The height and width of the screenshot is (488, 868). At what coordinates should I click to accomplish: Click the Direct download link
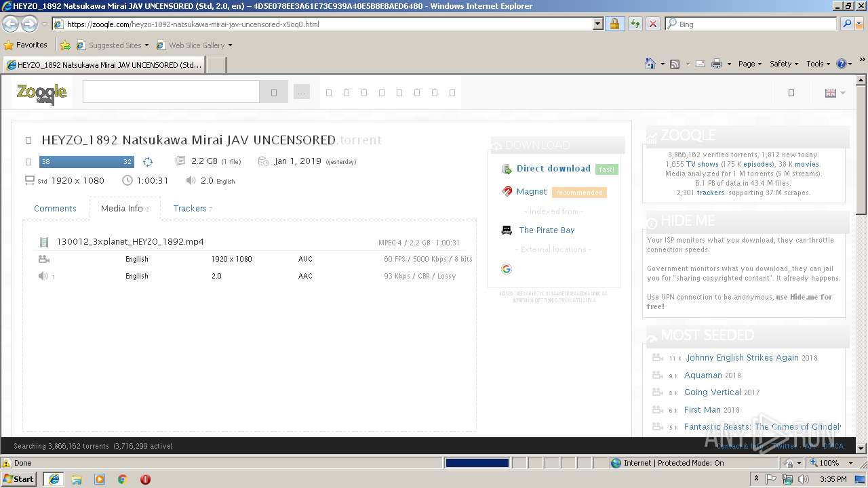point(553,169)
